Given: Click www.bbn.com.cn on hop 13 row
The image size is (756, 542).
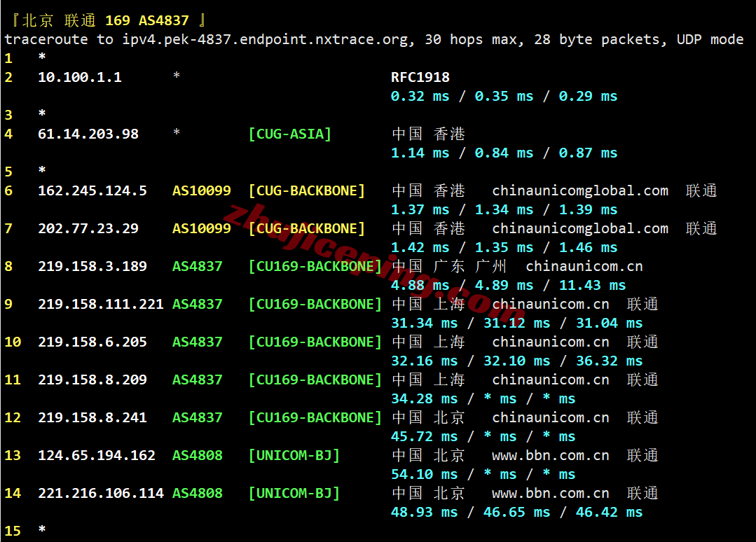Looking at the screenshot, I should (551, 455).
